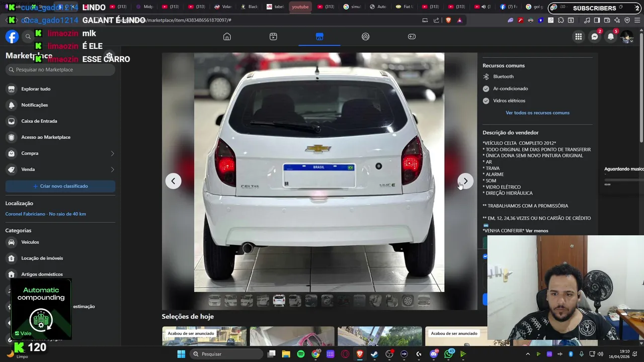Switch to the Fiat browser tab
The width and height of the screenshot is (644, 362).
click(x=405, y=7)
